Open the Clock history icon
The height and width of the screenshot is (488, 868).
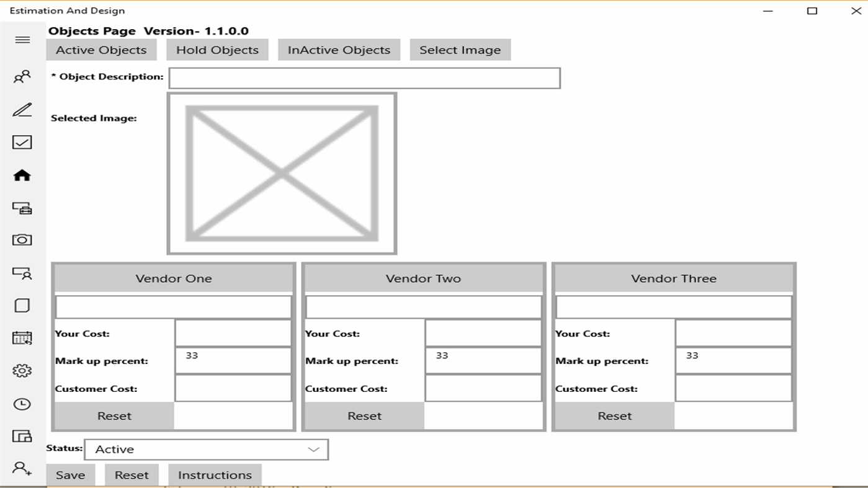point(22,403)
